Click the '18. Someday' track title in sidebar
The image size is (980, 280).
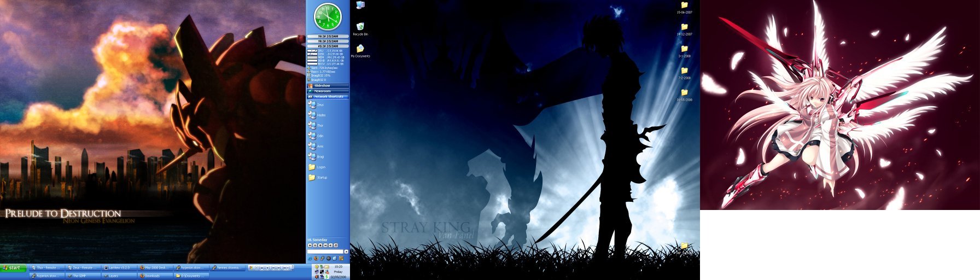click(x=317, y=240)
